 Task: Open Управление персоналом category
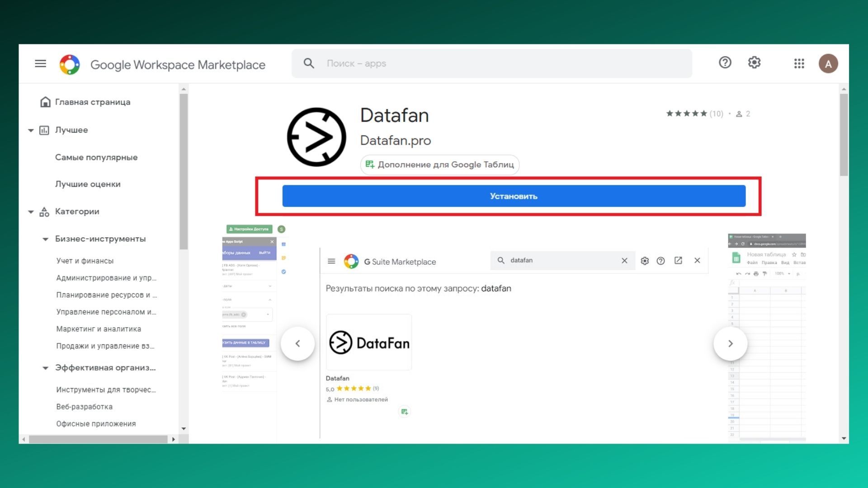(x=106, y=312)
